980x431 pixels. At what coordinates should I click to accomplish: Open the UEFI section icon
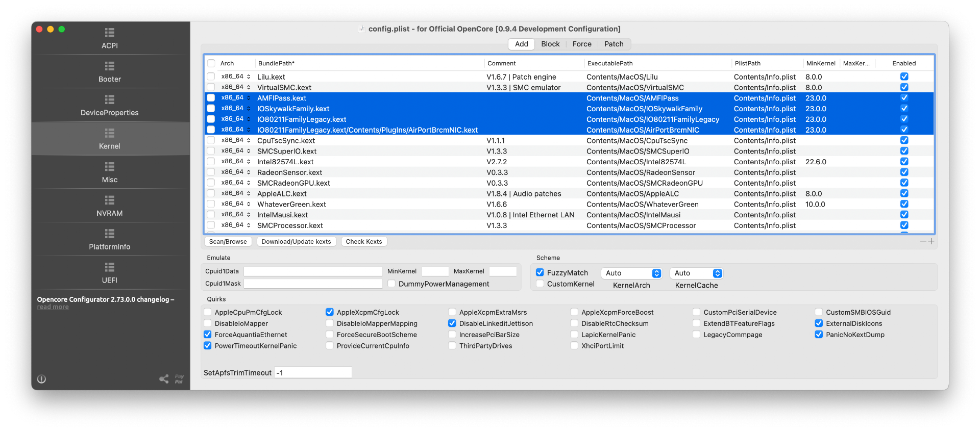click(x=110, y=267)
